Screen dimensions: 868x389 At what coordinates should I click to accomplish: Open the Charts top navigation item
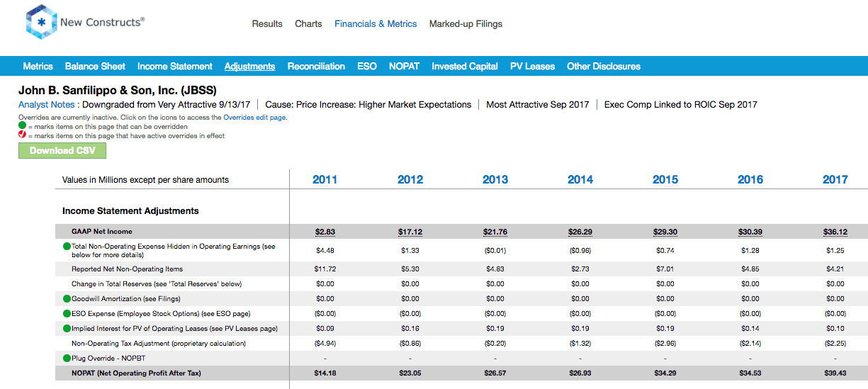[x=308, y=23]
